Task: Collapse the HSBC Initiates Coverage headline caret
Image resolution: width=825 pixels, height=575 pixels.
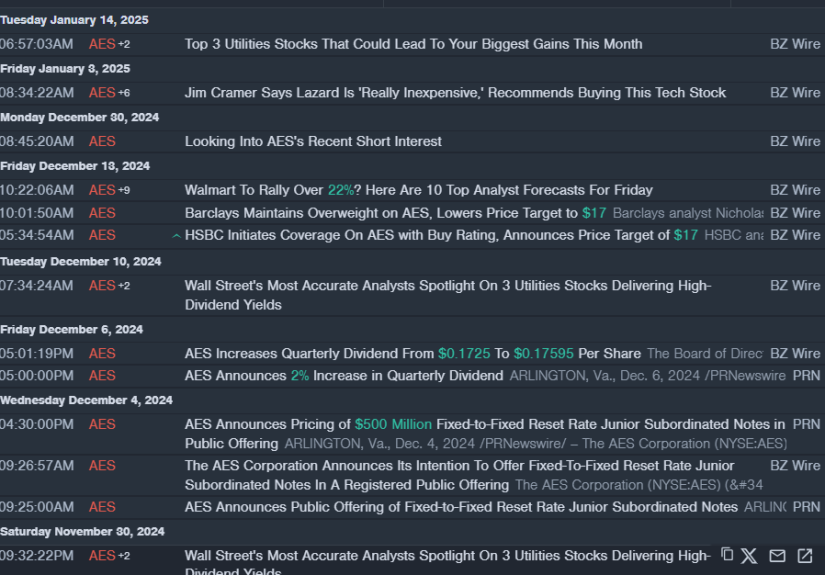Action: point(177,236)
